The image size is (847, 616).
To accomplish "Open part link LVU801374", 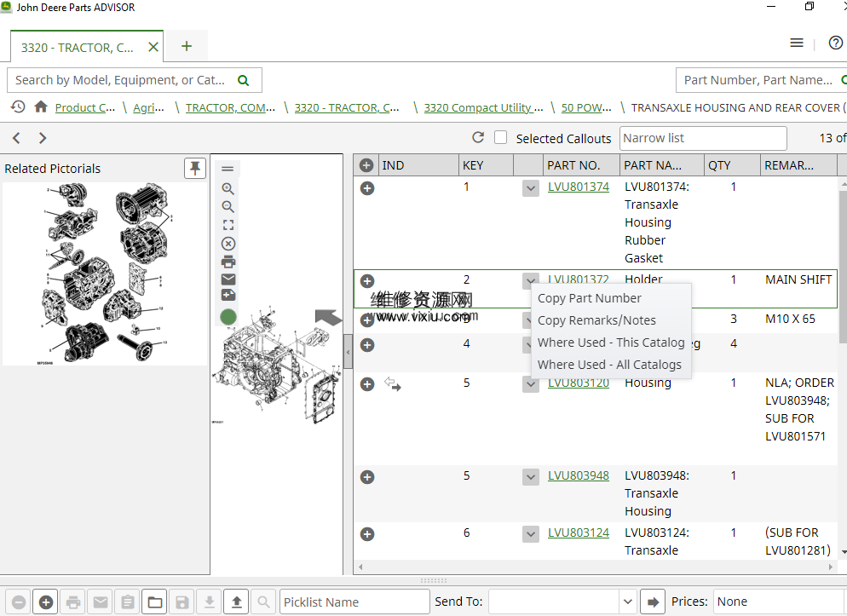I will [578, 187].
